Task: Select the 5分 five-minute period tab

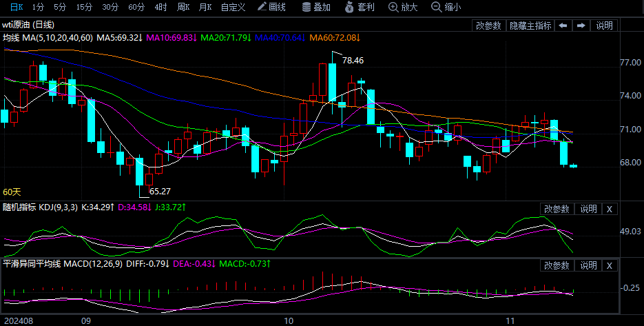Action: point(61,7)
